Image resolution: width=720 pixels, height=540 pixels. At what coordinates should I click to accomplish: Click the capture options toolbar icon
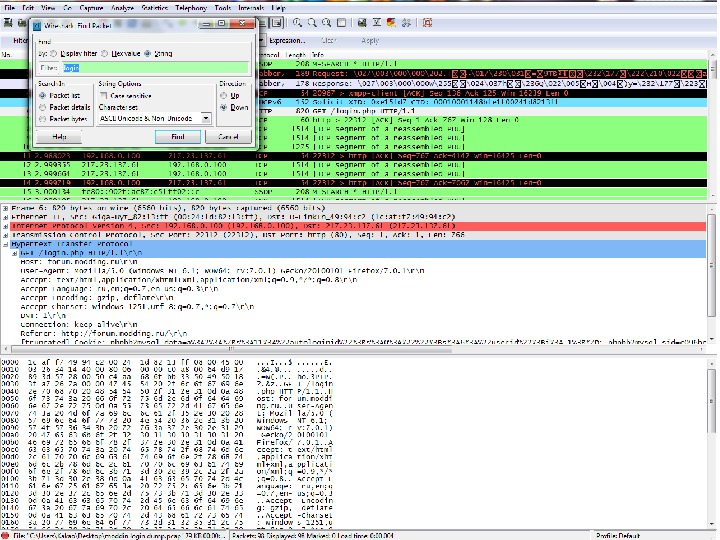coord(22,22)
